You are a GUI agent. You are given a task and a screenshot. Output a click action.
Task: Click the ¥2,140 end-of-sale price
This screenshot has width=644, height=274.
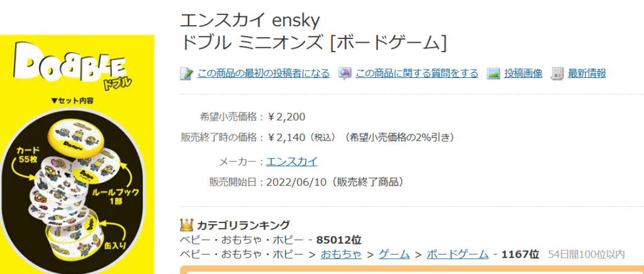click(287, 137)
